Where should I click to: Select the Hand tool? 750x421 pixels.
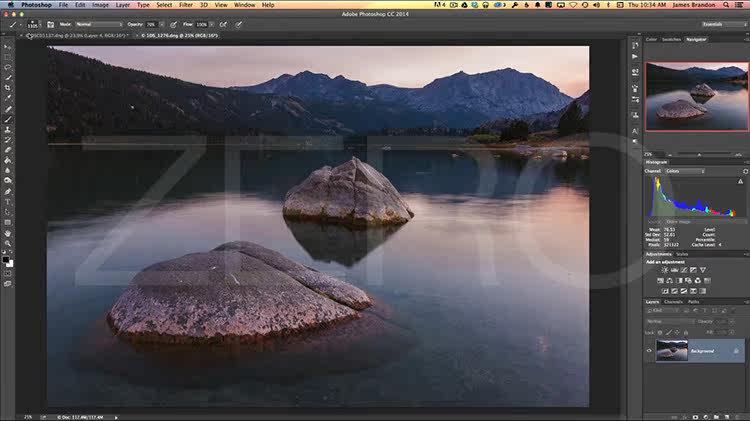8,233
